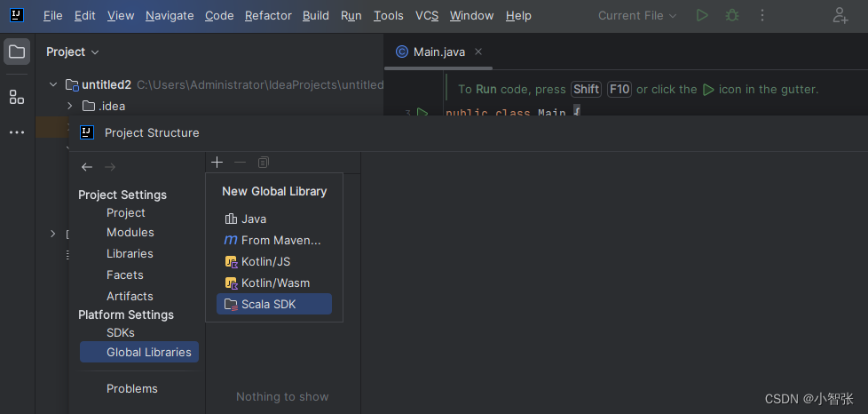Screen dimensions: 868x414
Task: Select Project under Project Settings
Action: tap(126, 213)
